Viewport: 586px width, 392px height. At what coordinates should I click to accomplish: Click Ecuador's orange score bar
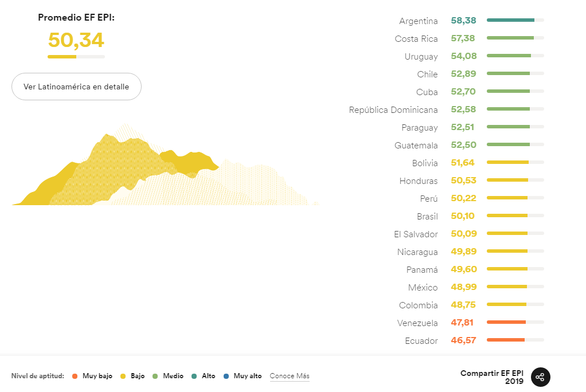(515, 340)
